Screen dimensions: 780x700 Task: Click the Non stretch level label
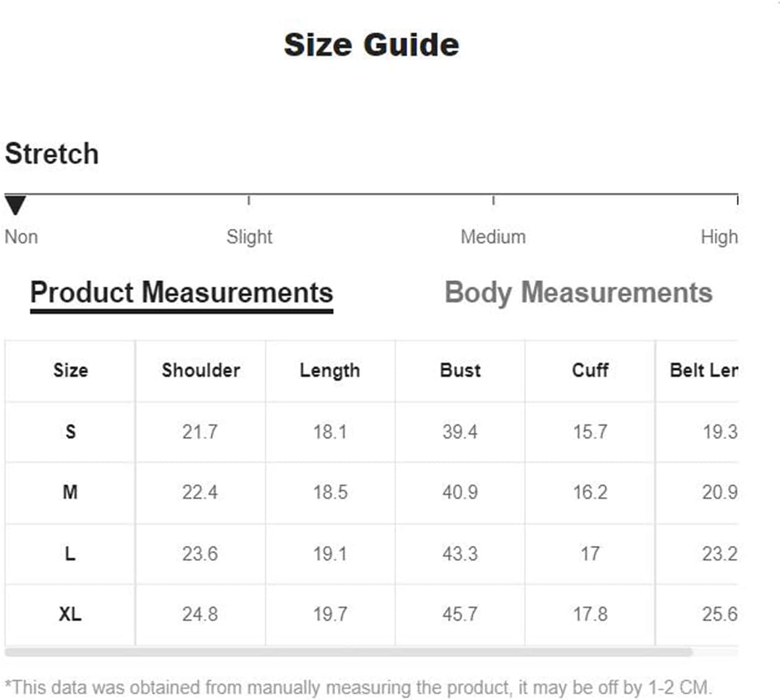(x=21, y=236)
